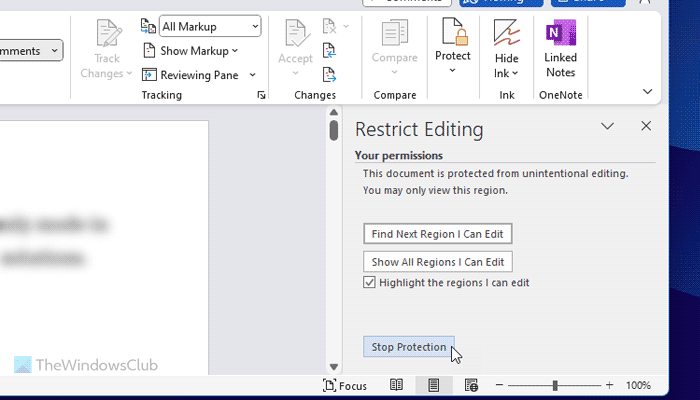Open Linked Notes in OneNote
700x400 pixels.
pos(560,48)
